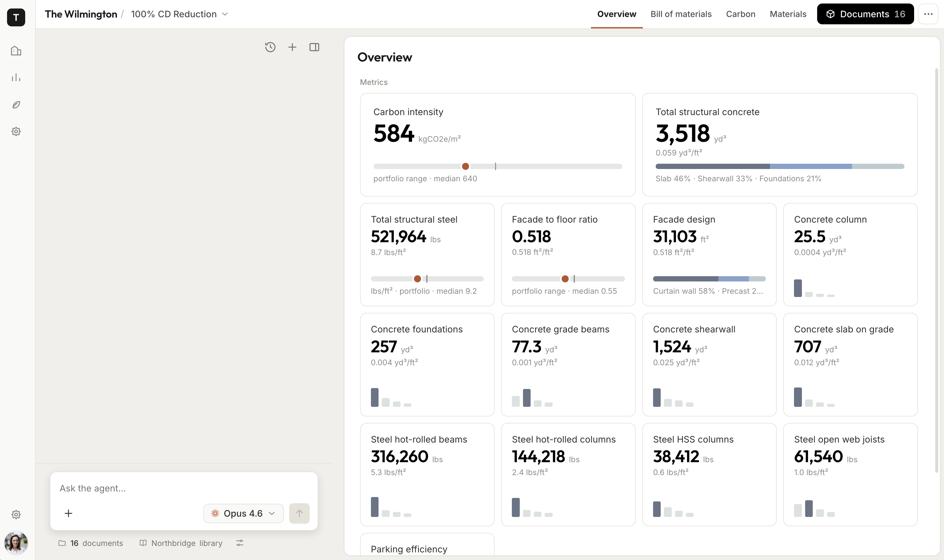Open the Documents 16 button
The width and height of the screenshot is (944, 560).
865,14
